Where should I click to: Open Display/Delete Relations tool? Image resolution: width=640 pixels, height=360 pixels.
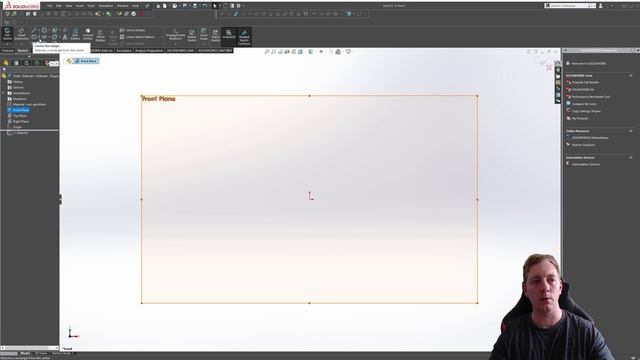pos(176,34)
